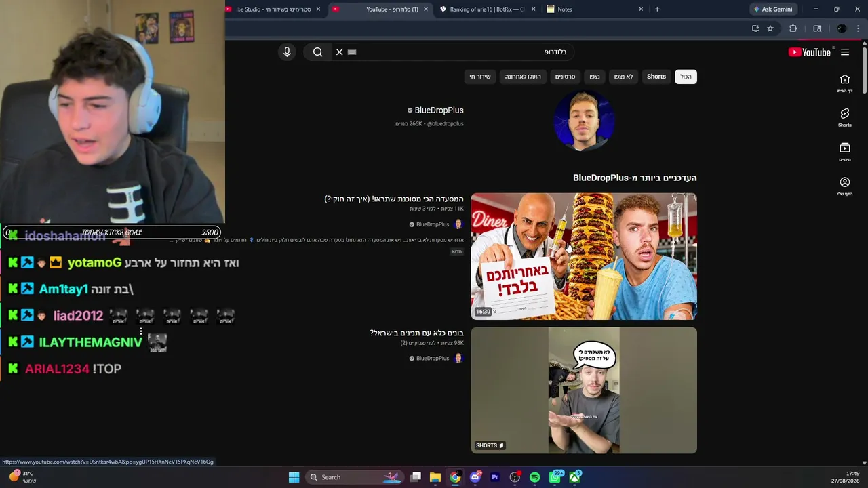Switch to the BotRix Ranking tab
Image resolution: width=868 pixels, height=488 pixels.
(488, 9)
